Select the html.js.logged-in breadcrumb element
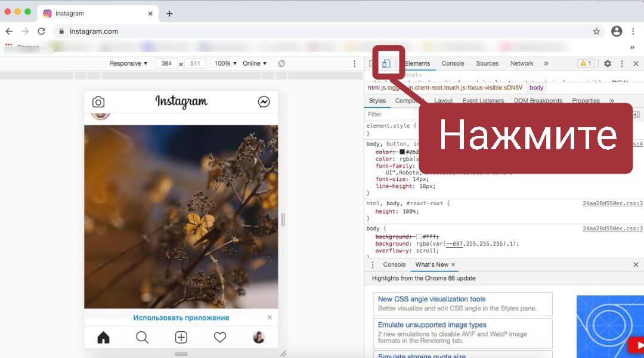 [445, 88]
